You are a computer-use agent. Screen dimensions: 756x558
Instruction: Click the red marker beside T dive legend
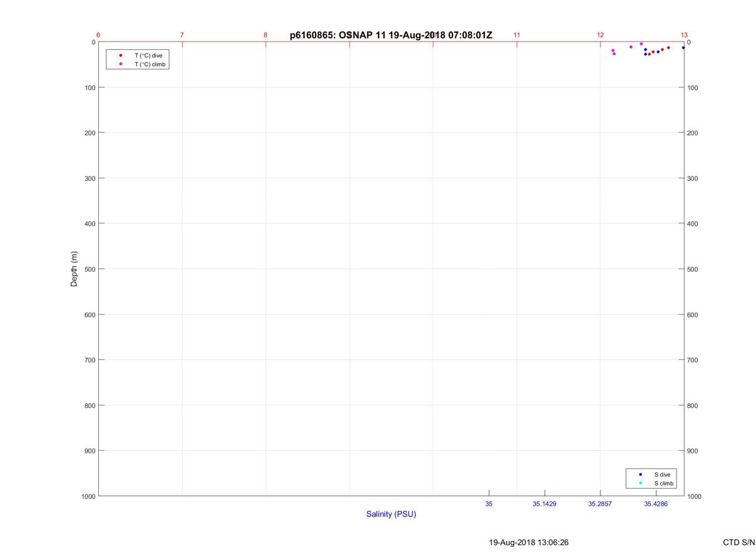[120, 55]
